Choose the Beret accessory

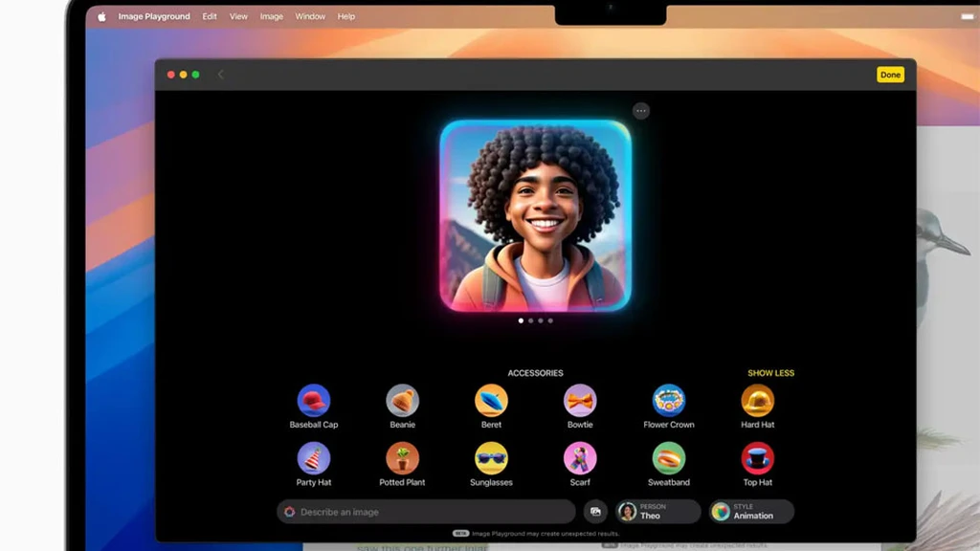click(x=491, y=400)
